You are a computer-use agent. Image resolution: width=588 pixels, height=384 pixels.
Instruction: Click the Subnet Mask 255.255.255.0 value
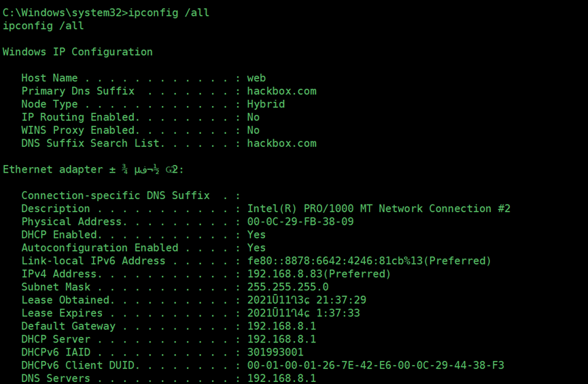click(x=288, y=287)
